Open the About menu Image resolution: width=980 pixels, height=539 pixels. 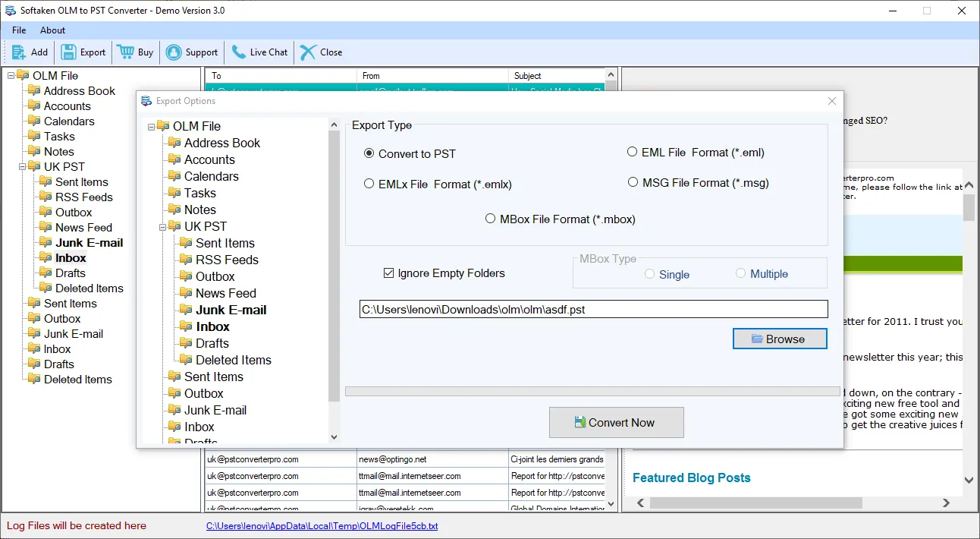coord(53,30)
